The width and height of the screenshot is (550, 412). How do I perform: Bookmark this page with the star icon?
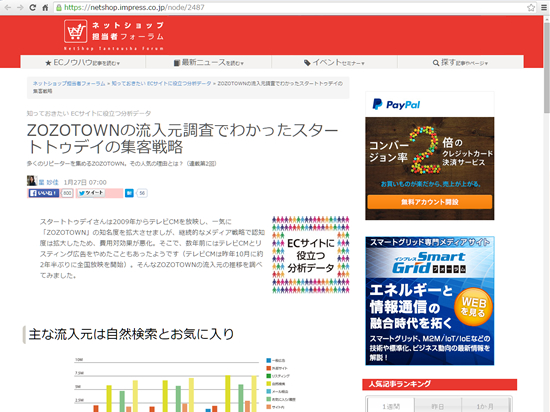coord(531,7)
